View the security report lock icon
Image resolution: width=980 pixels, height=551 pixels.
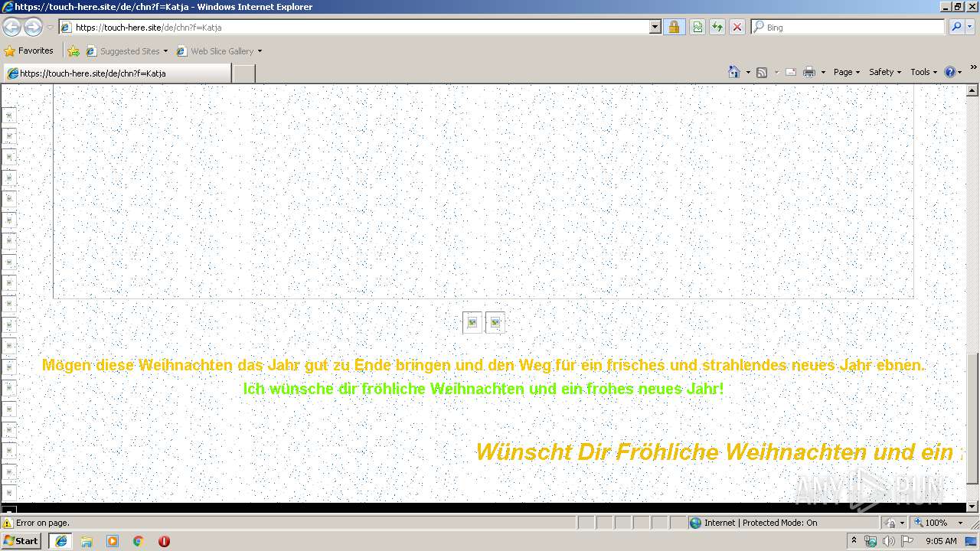[x=674, y=27]
